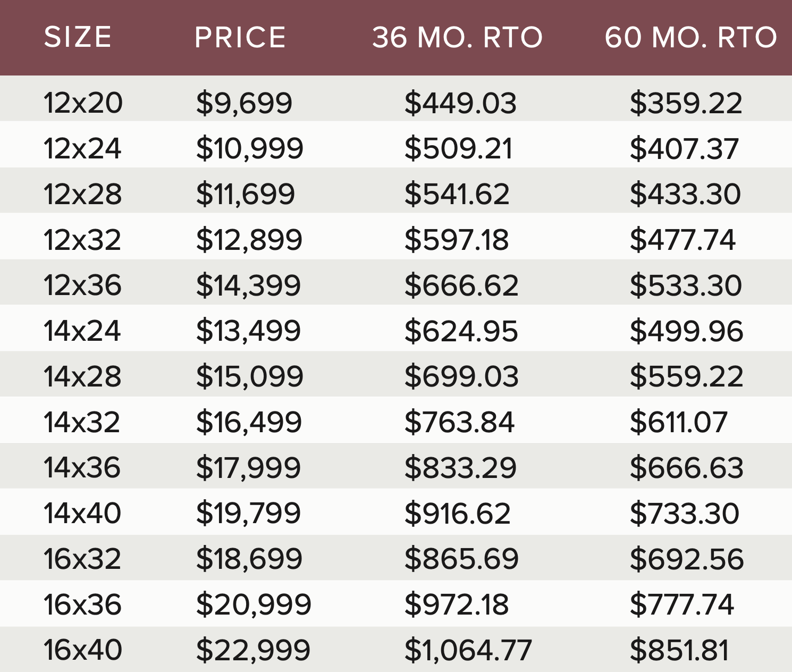792x672 pixels.
Task: Click the SIZE column header
Action: (78, 37)
